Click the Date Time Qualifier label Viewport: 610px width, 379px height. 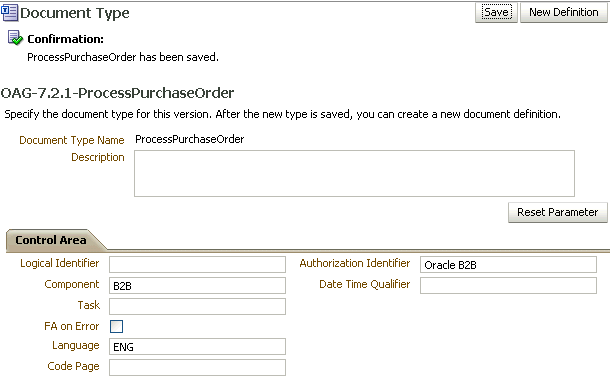[365, 284]
